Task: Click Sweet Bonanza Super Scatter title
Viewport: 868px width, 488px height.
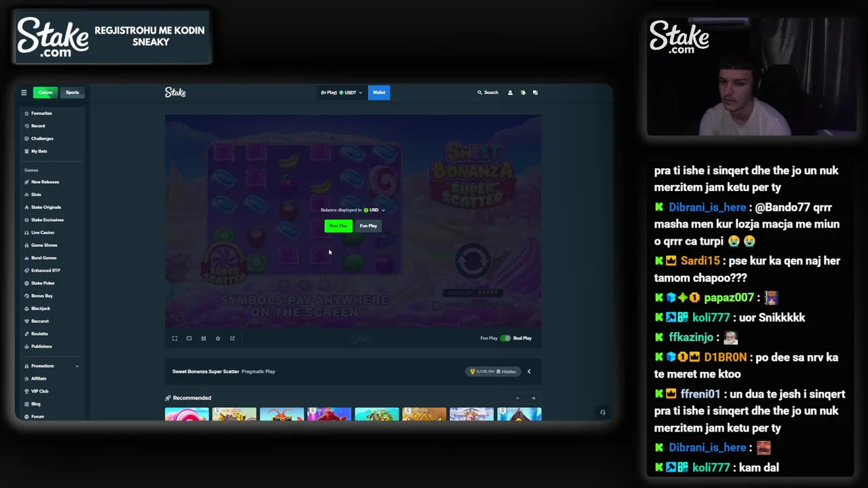Action: click(x=205, y=371)
